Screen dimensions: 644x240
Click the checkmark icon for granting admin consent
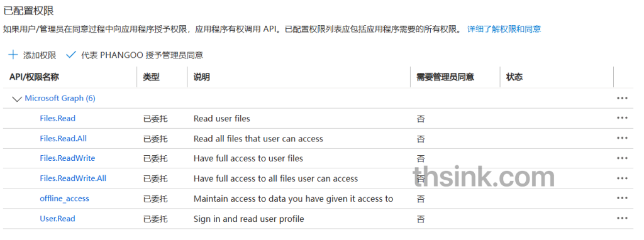(71, 55)
